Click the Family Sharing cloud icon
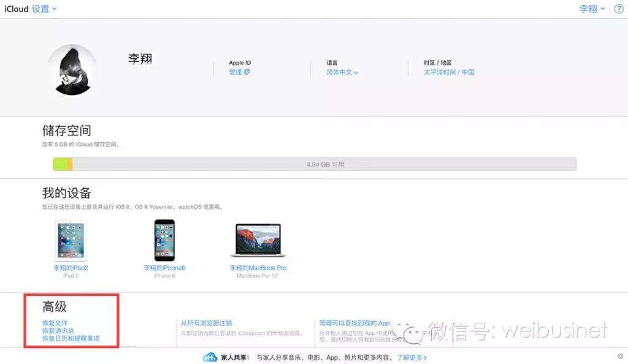The width and height of the screenshot is (628, 364). [210, 357]
